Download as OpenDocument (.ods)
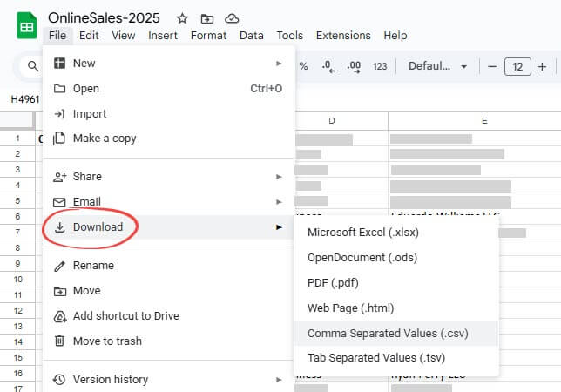This screenshot has height=392, width=561. coord(395,258)
